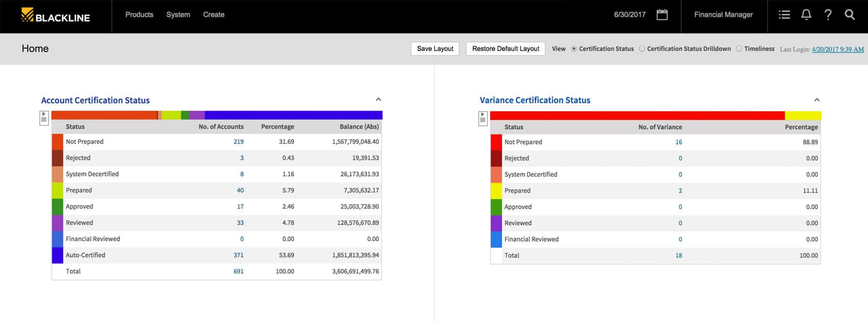Click account Auto-Certified blue swatch
The width and height of the screenshot is (868, 322).
(x=57, y=255)
